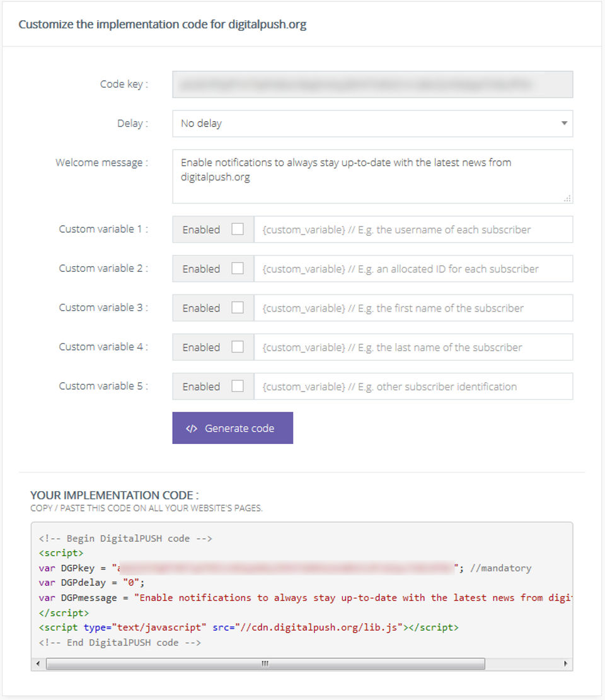Viewport: 605px width, 700px height.
Task: Click the Generate code button
Action: 233,428
